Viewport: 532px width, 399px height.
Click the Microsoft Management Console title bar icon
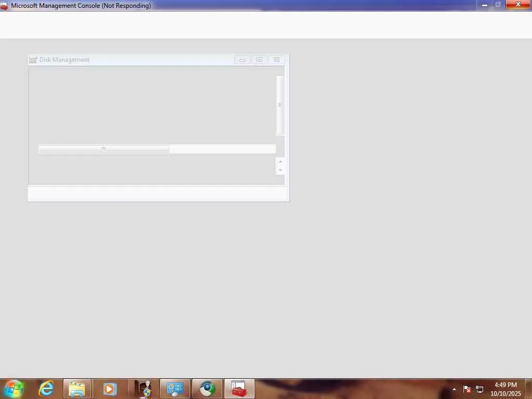pyautogui.click(x=4, y=6)
